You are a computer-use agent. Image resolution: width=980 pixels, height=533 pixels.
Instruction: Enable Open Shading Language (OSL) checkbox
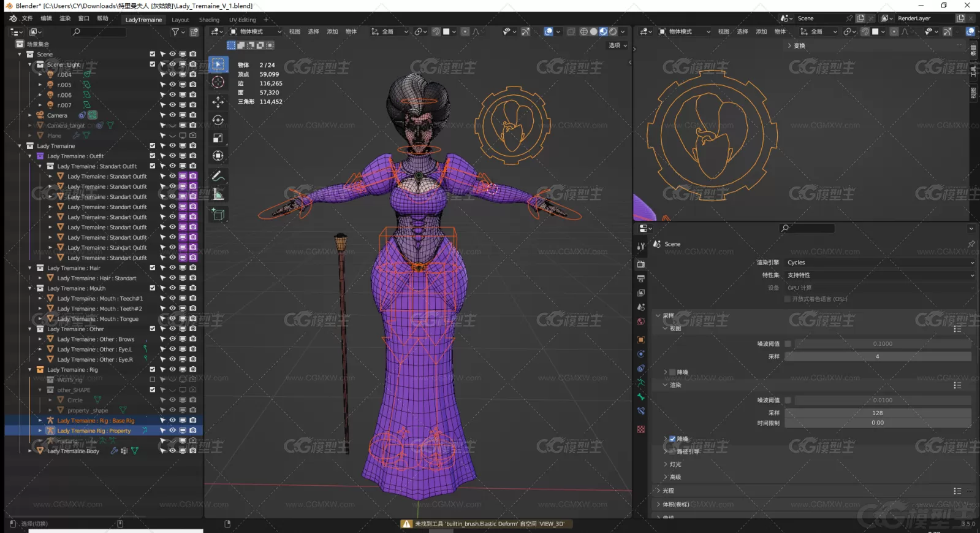pos(788,299)
